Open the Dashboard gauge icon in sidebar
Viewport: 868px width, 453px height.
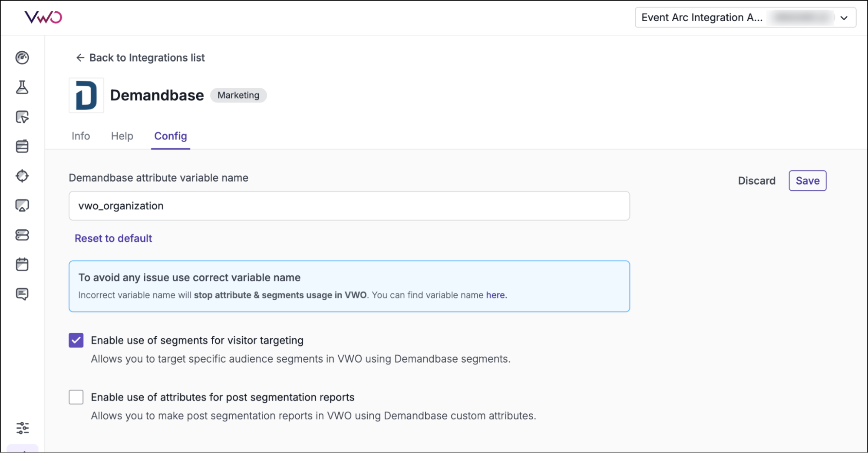22,58
